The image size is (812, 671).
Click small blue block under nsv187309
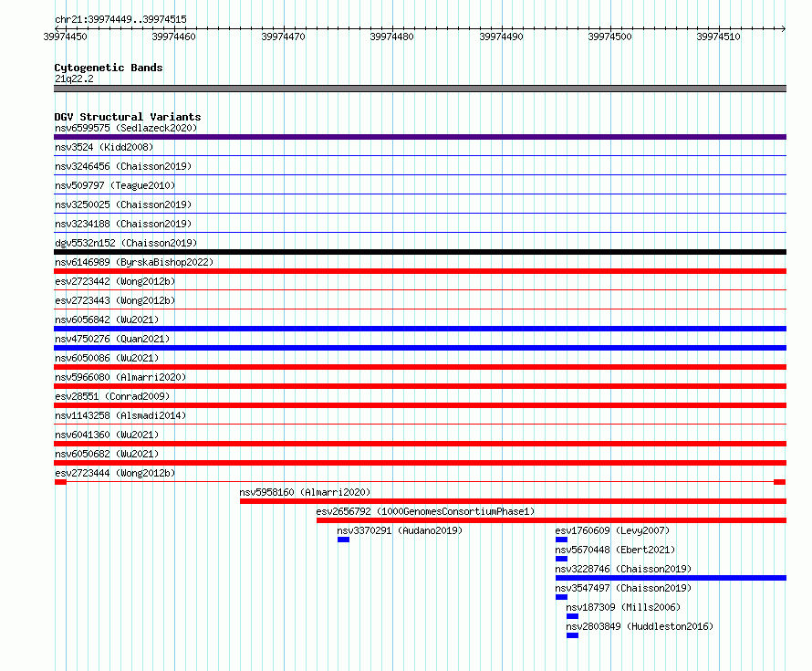[x=572, y=616]
